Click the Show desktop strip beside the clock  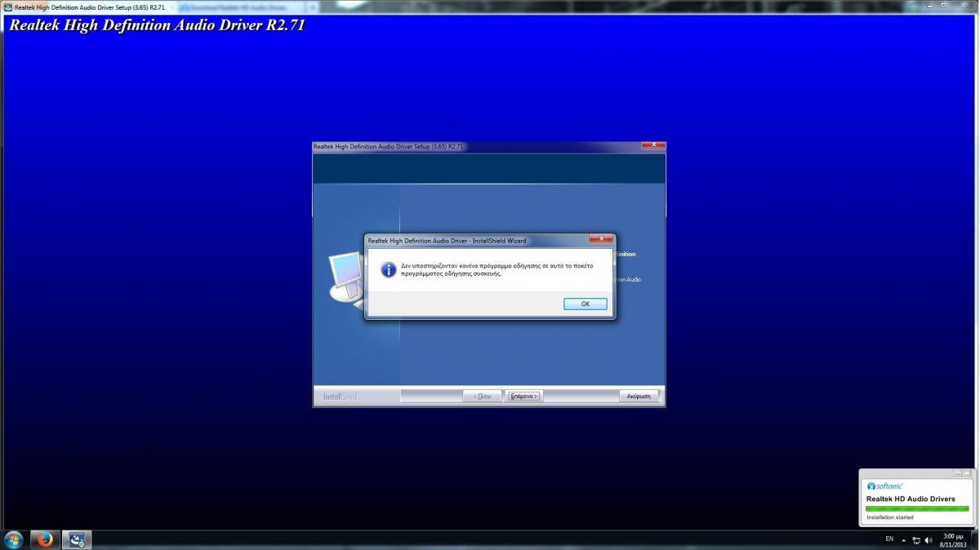[x=975, y=539]
